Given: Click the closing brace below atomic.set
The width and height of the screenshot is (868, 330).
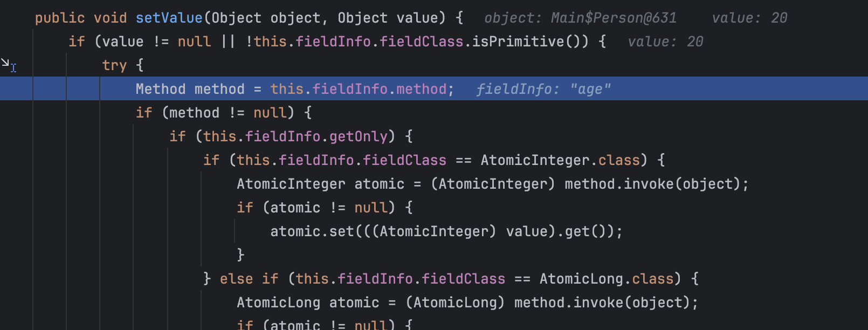Looking at the screenshot, I should (x=240, y=255).
